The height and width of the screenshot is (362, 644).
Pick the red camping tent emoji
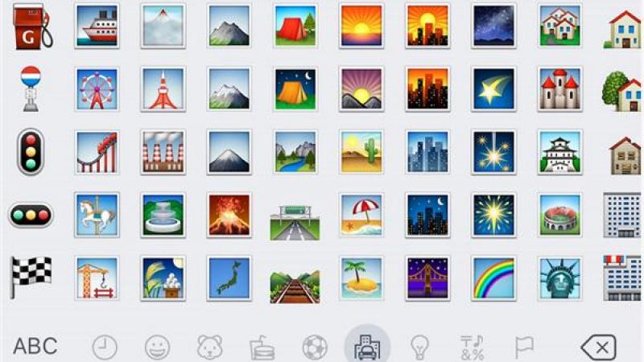[x=295, y=26]
